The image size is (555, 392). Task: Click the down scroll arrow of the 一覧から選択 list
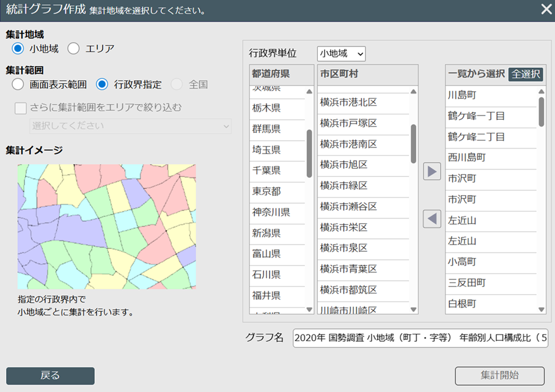click(x=540, y=309)
